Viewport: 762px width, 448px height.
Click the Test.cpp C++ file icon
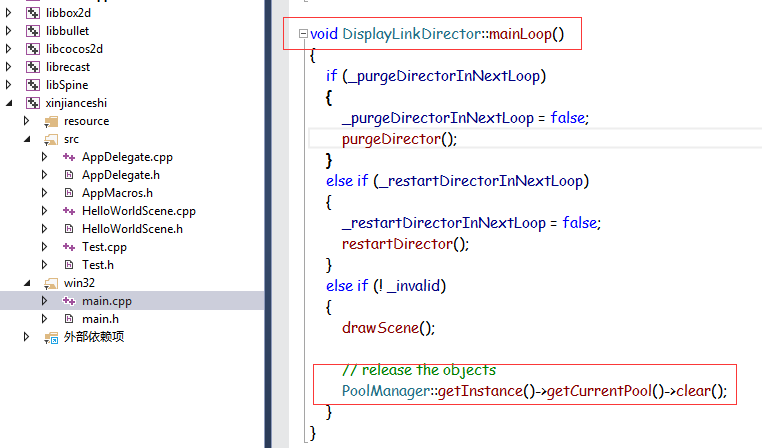(x=69, y=247)
